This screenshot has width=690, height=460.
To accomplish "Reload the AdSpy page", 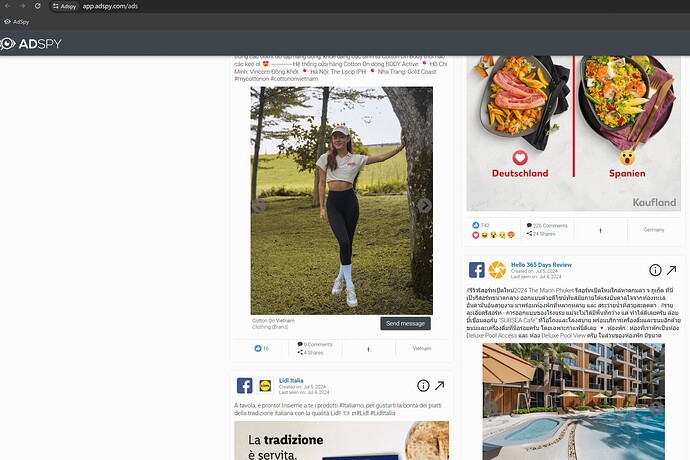I will point(37,6).
